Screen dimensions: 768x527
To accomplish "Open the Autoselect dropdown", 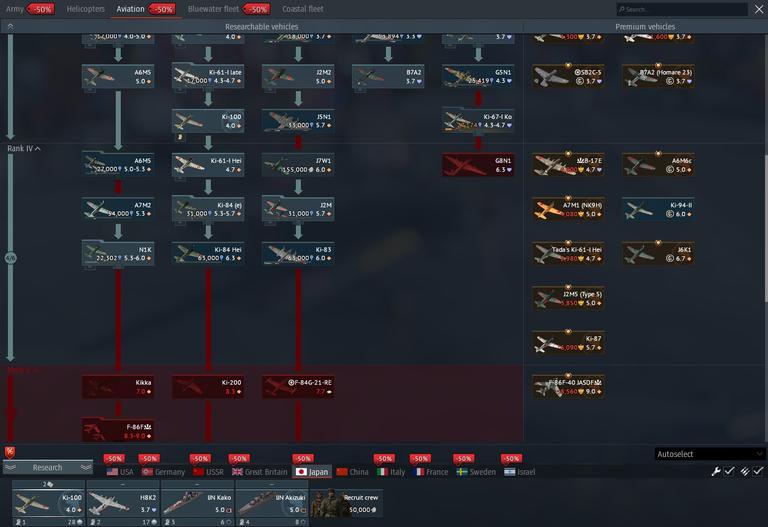I will tap(710, 454).
